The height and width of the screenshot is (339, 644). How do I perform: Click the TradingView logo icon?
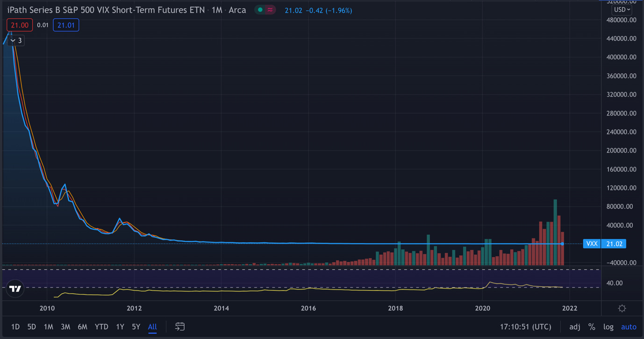pyautogui.click(x=15, y=289)
